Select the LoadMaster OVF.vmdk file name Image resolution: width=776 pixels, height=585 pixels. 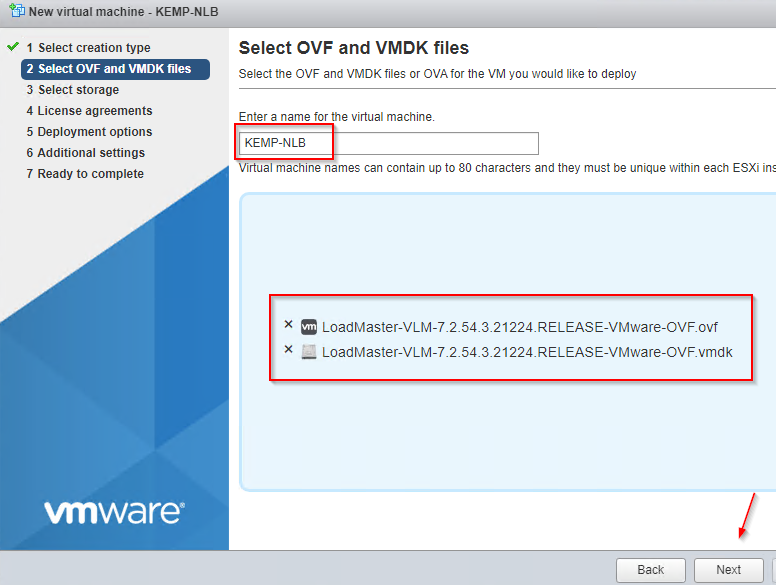pos(527,352)
